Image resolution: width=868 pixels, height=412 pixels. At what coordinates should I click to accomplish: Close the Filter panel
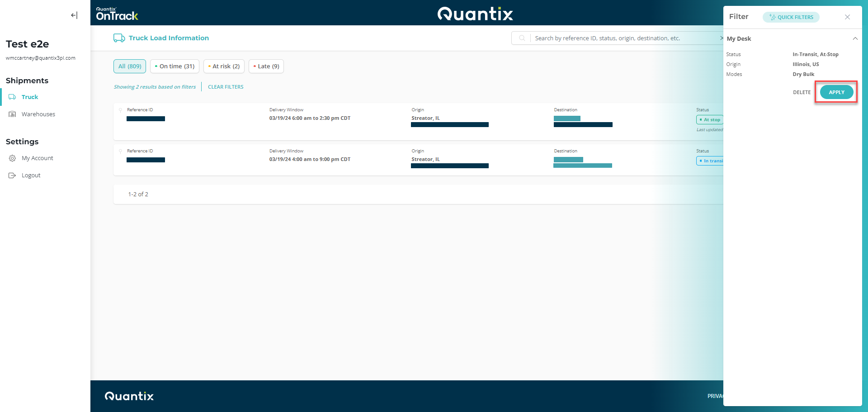(847, 17)
